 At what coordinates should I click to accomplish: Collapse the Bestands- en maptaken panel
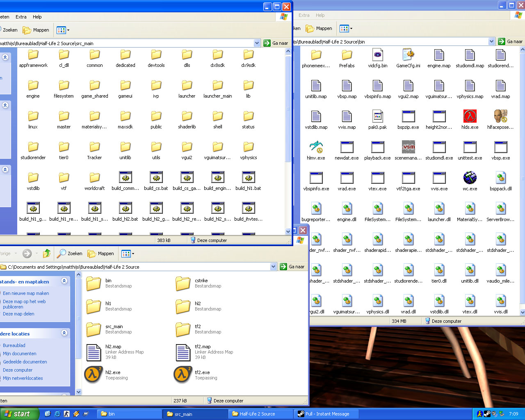coord(64,281)
